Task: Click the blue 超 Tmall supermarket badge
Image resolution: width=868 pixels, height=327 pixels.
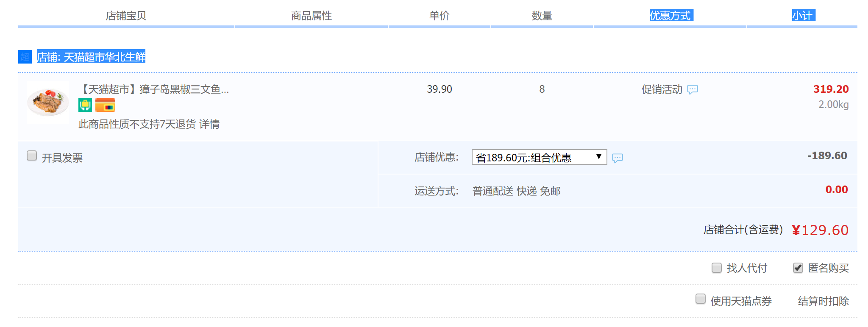Action: tap(25, 57)
